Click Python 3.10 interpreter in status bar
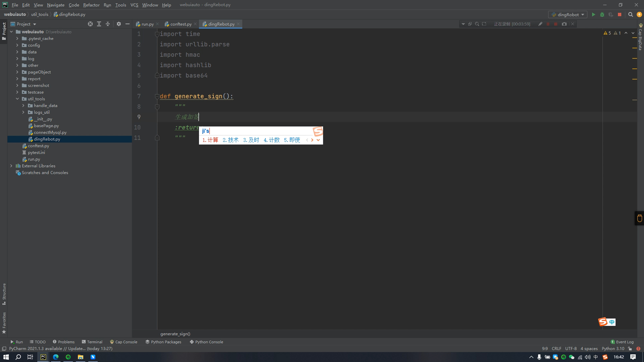 pyautogui.click(x=613, y=349)
